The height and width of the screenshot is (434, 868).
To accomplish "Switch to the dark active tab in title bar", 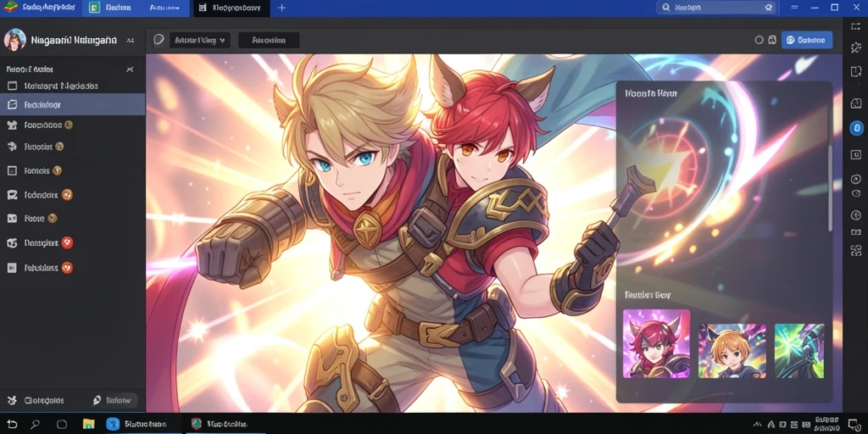I will tap(232, 8).
